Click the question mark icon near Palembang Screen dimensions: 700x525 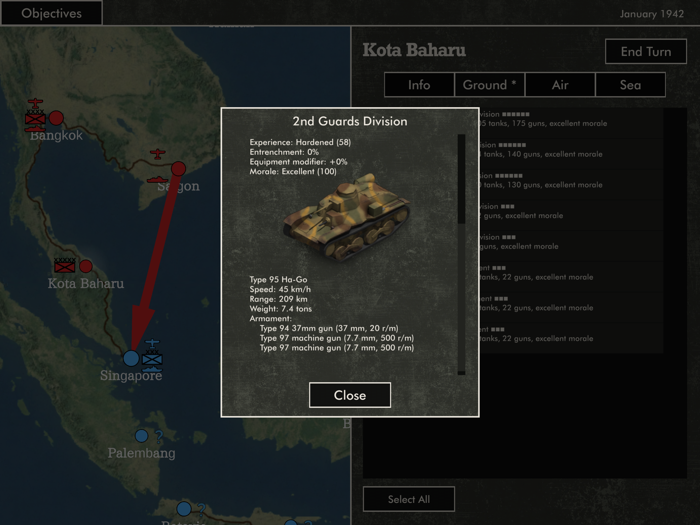click(x=158, y=436)
